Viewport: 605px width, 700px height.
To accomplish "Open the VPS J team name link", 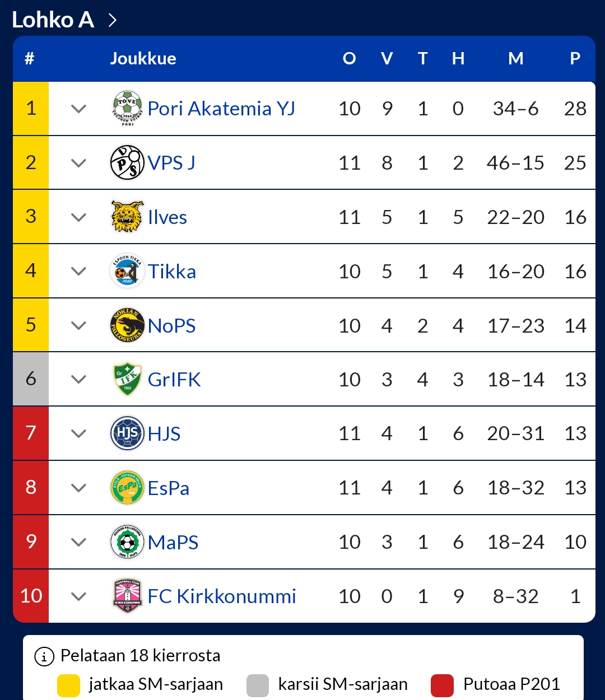I will tap(171, 163).
